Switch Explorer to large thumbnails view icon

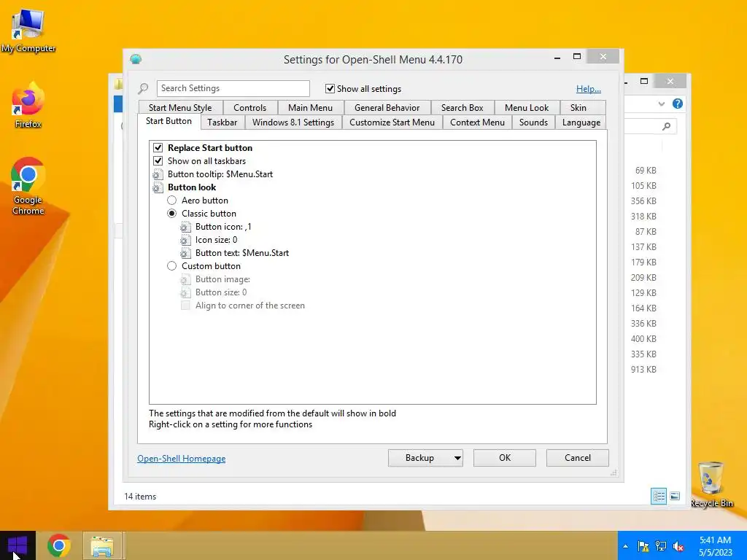tap(675, 496)
